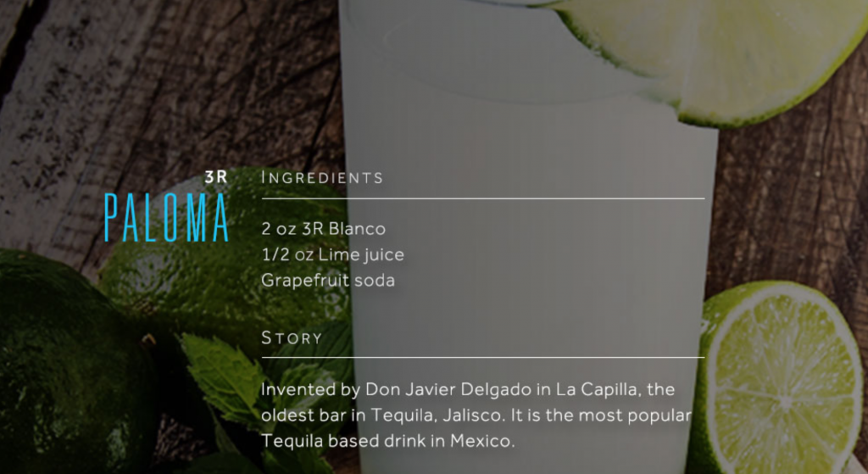Click the PALOMA cocktail title

point(166,218)
